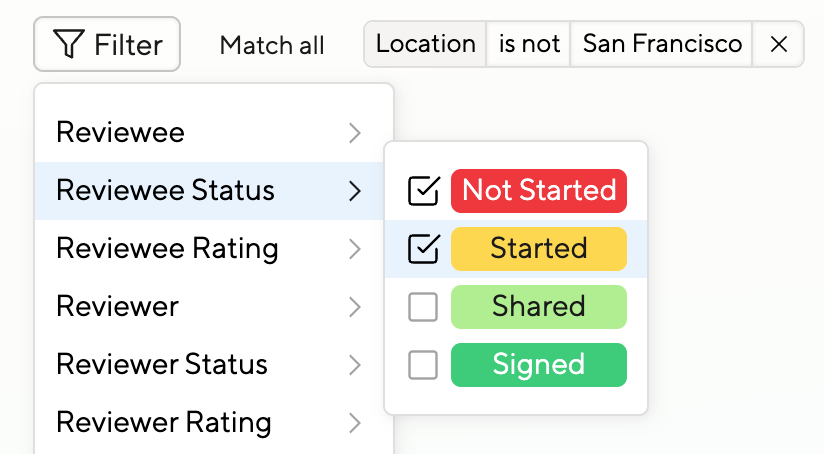Expand the Reviewer Rating chevron

355,423
